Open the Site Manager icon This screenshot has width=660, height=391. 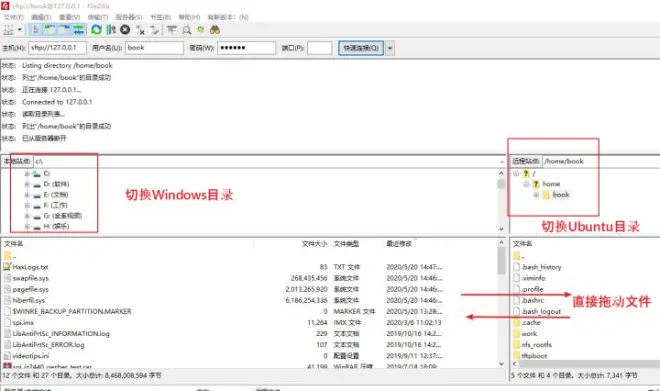click(8, 30)
